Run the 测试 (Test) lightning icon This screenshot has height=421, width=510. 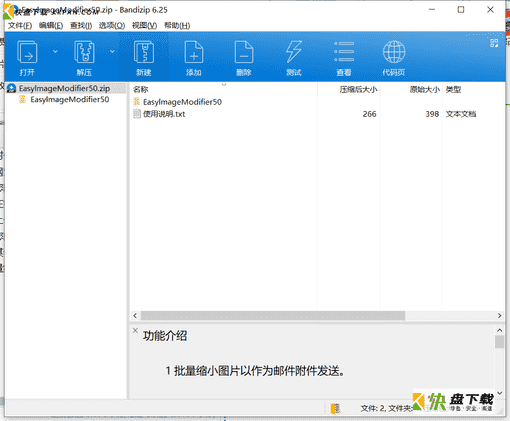294,52
